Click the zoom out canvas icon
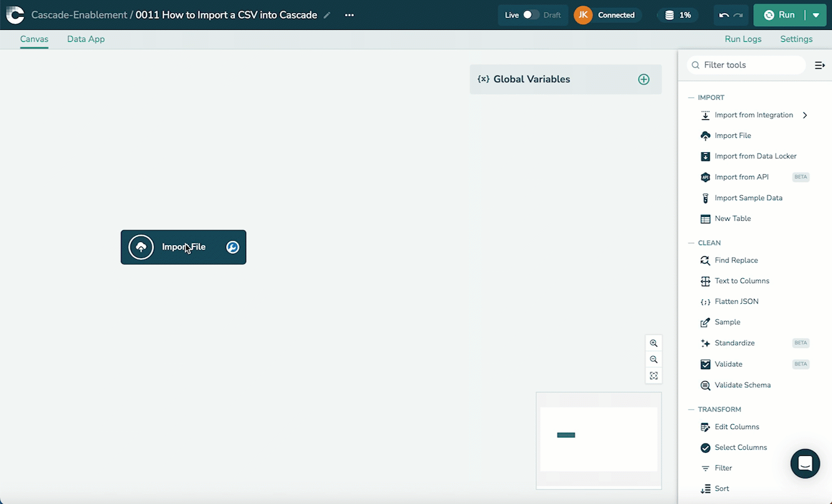The width and height of the screenshot is (832, 504). tap(654, 359)
